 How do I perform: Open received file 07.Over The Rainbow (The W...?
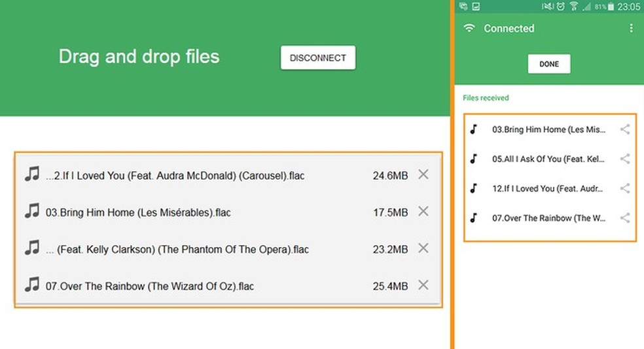(x=548, y=218)
